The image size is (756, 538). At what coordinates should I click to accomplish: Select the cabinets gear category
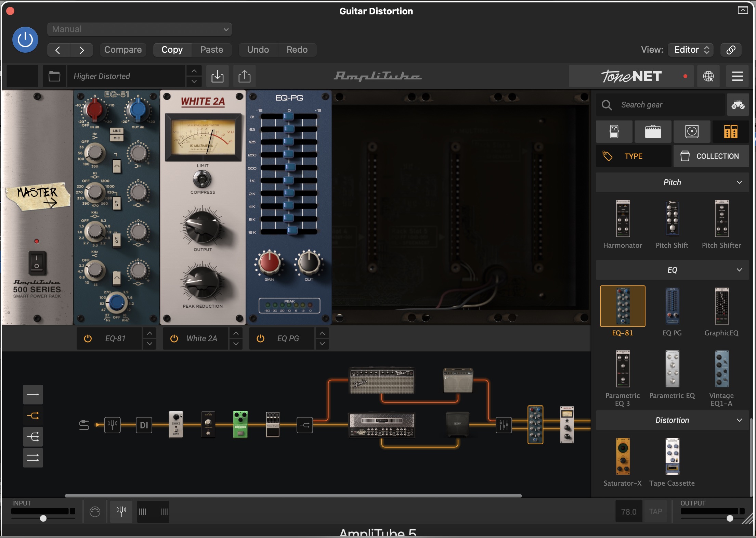(692, 131)
